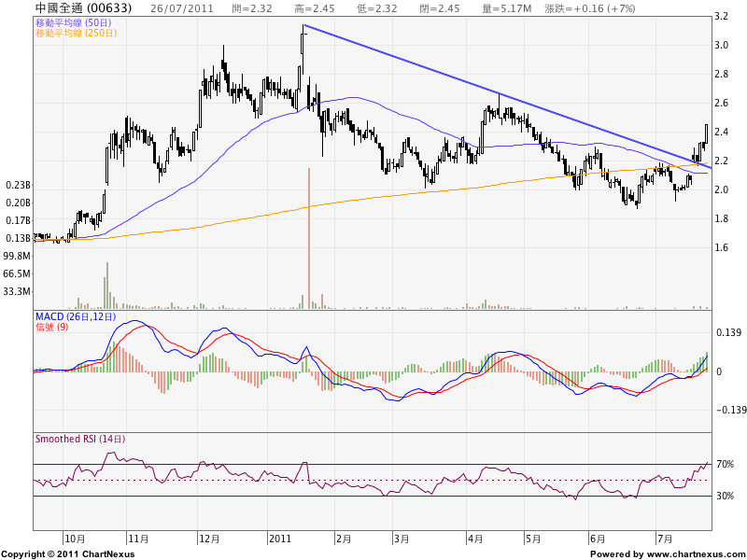Click the RSI 30% level label

tap(726, 497)
